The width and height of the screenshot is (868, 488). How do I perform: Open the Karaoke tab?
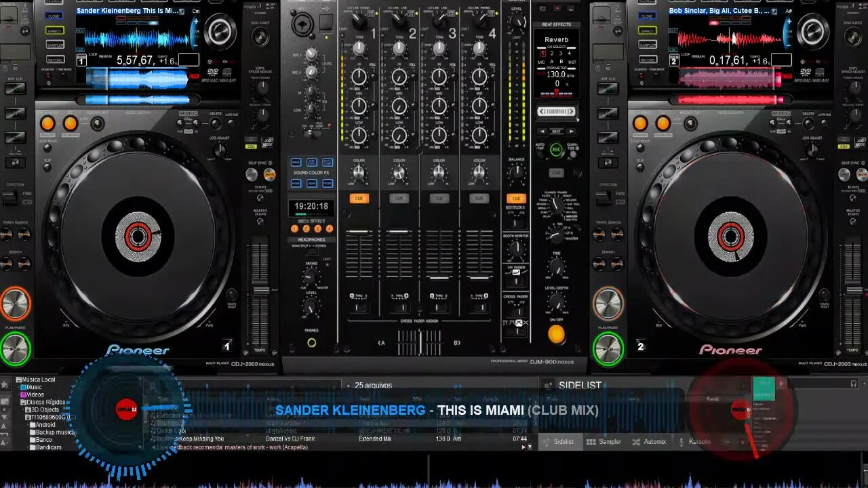tap(694, 442)
